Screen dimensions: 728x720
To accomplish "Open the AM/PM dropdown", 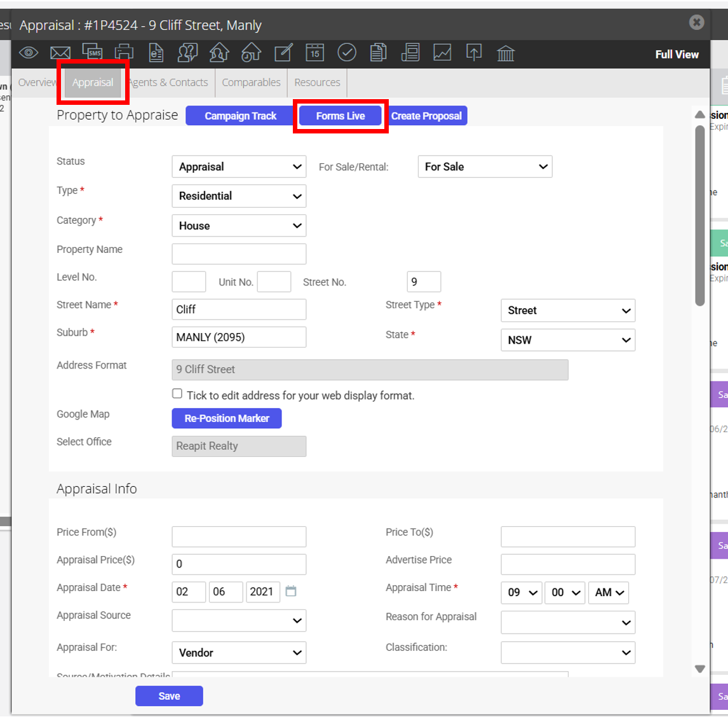I will [609, 593].
